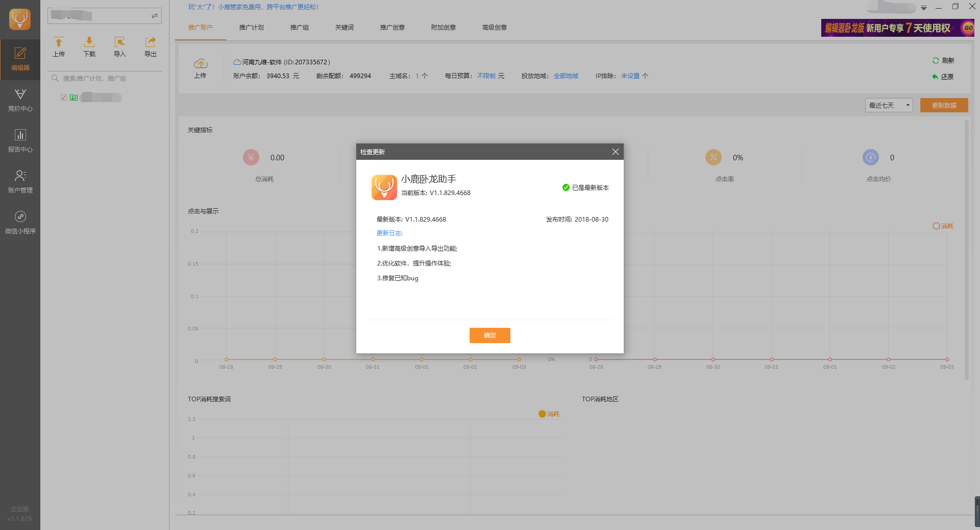The image size is (980, 530).
Task: Click the 更新日志 link
Action: pyautogui.click(x=390, y=233)
